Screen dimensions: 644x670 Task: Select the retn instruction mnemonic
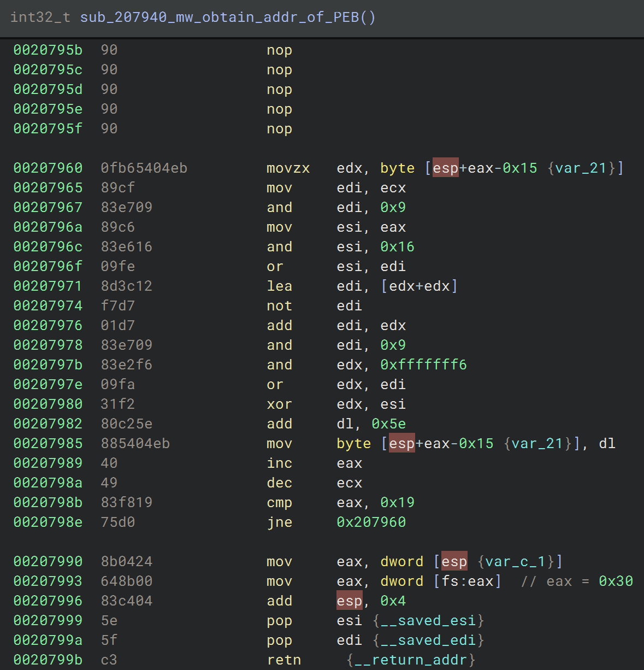point(284,660)
